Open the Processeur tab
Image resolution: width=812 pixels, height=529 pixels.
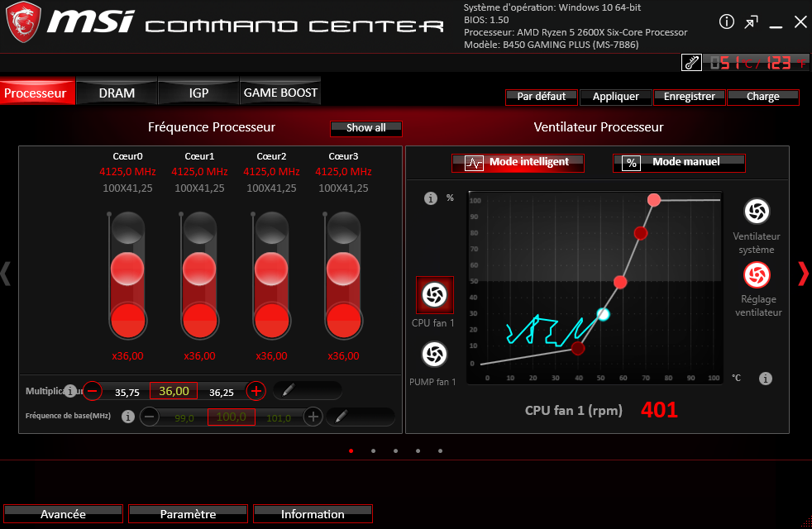[x=37, y=92]
